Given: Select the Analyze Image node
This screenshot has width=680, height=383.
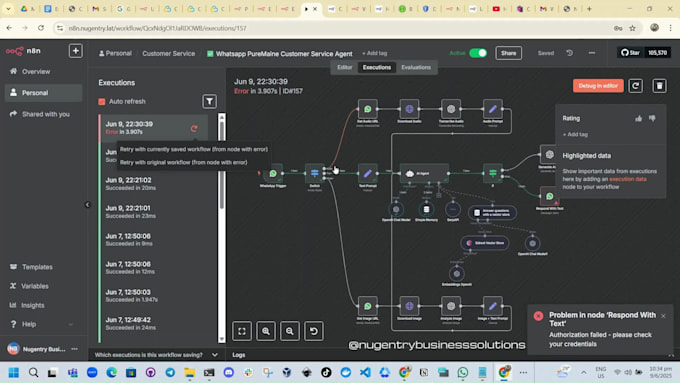Looking at the screenshot, I should [451, 306].
